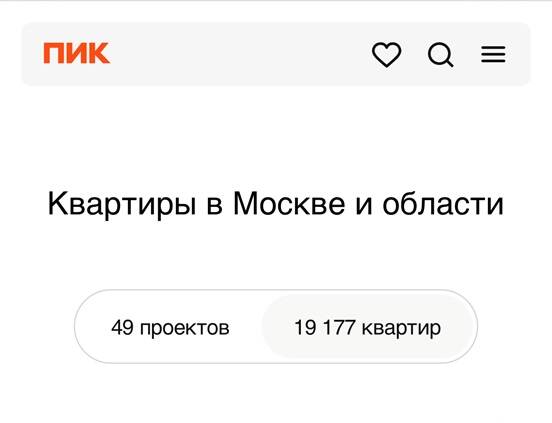
Task: Click the number 19 177 in the apartments toggle
Action: click(324, 327)
